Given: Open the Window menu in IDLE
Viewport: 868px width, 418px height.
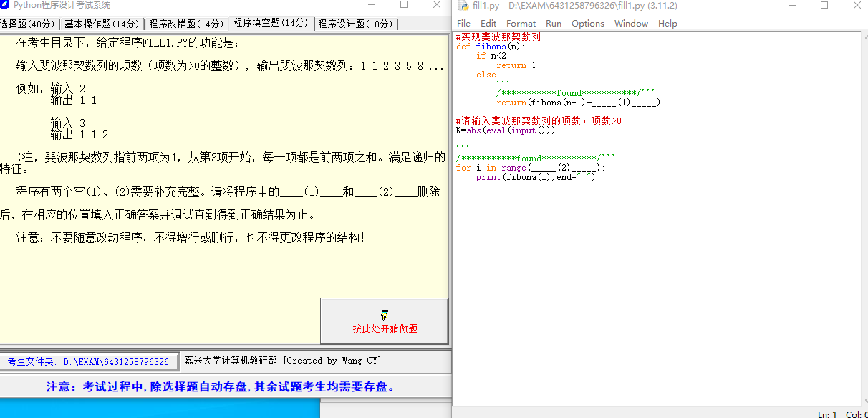Looking at the screenshot, I should pos(631,23).
